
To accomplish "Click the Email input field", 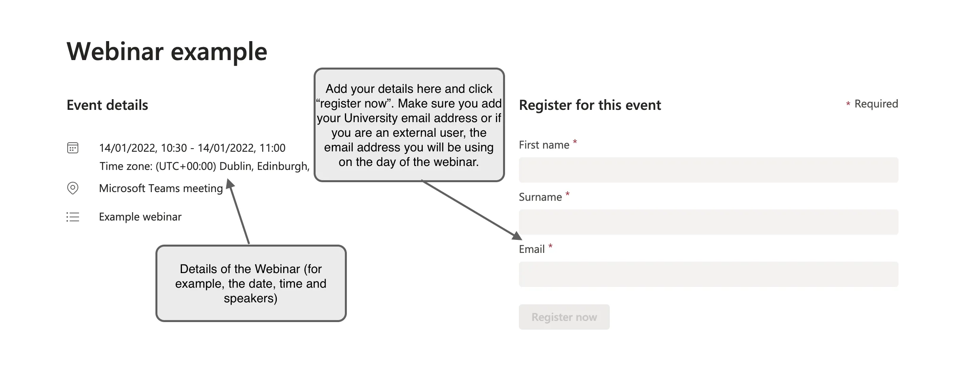I will (x=708, y=274).
